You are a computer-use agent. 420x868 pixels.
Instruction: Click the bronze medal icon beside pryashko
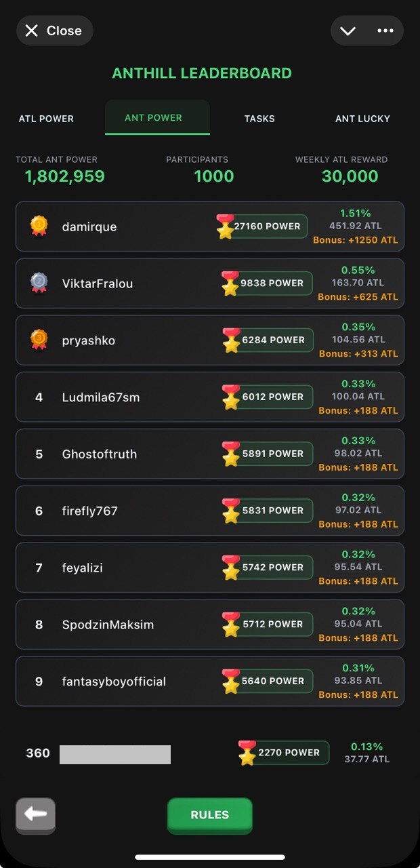pos(39,340)
